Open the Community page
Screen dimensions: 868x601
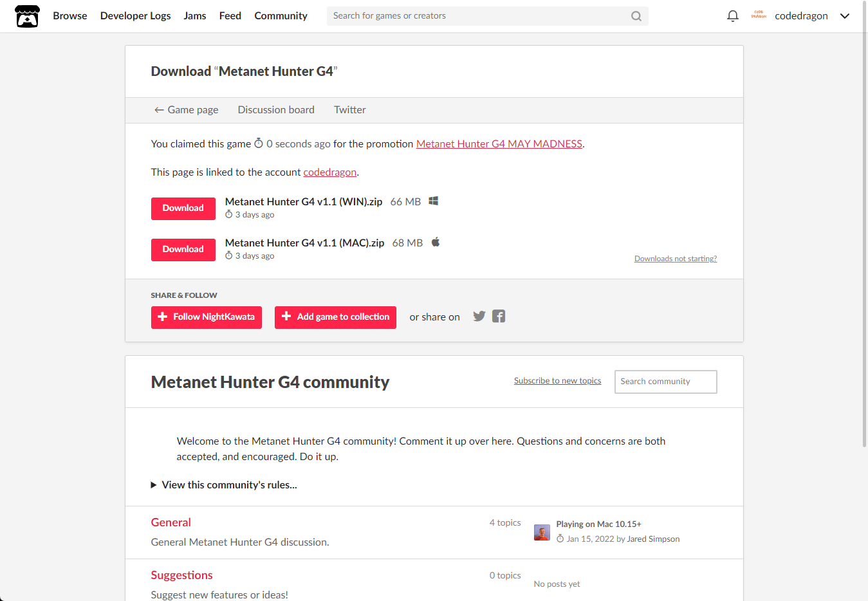281,16
